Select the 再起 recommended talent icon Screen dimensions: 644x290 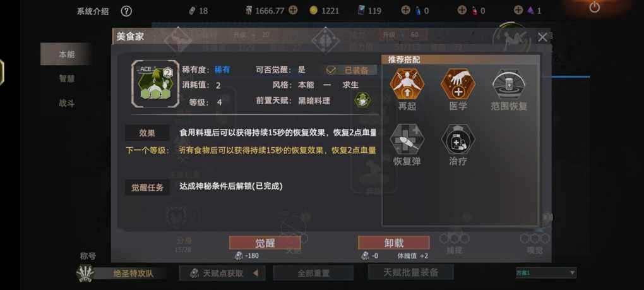(407, 84)
